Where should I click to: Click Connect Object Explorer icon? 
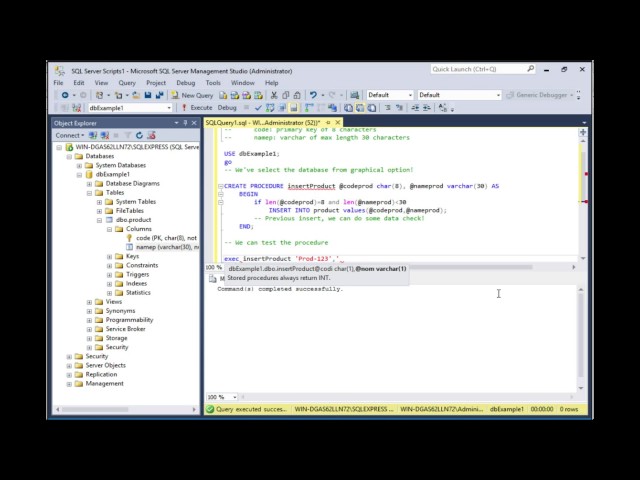pyautogui.click(x=93, y=135)
